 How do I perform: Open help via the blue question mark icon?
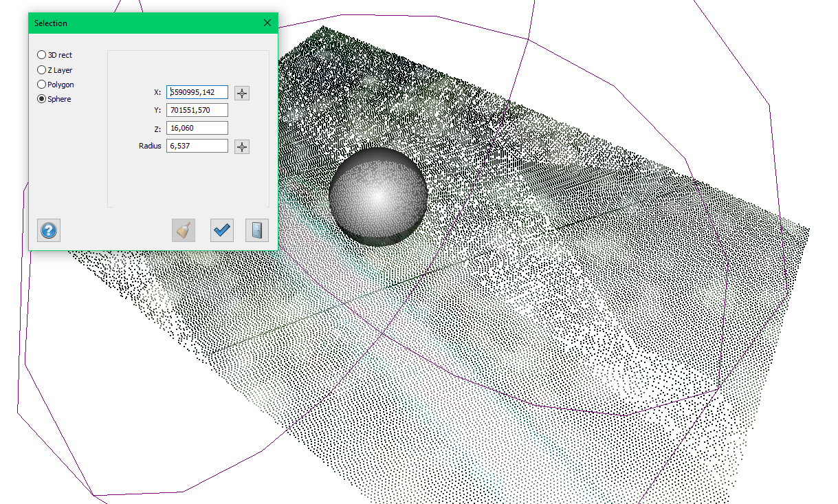[49, 230]
